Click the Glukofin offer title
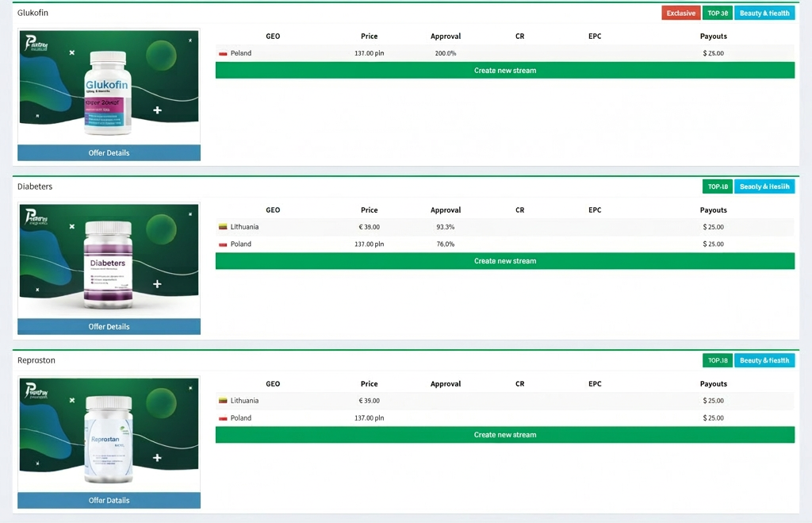This screenshot has height=523, width=812. (33, 13)
